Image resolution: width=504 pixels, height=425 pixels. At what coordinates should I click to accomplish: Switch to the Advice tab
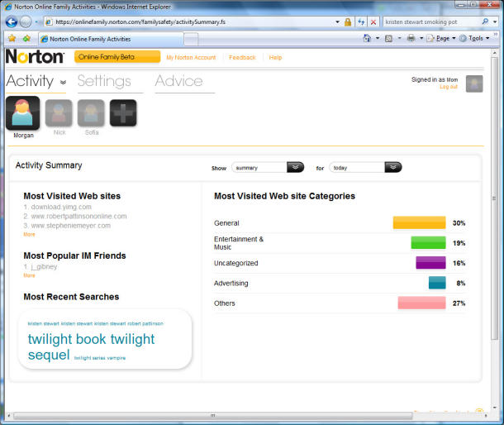(178, 81)
